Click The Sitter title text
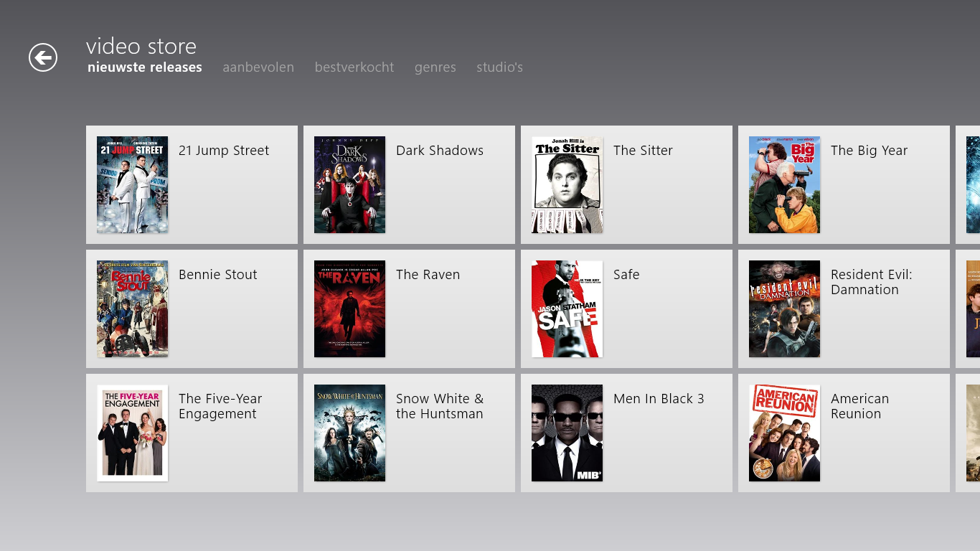Viewport: 980px width, 551px height. (643, 151)
